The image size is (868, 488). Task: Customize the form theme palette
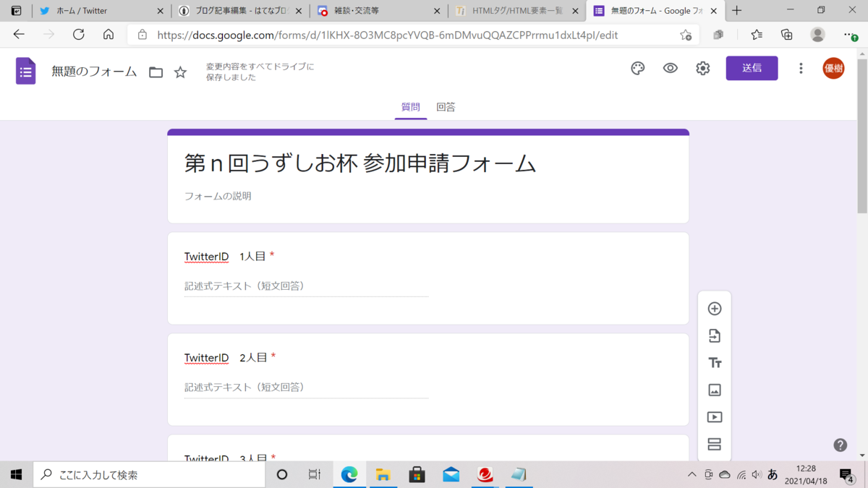pos(637,68)
